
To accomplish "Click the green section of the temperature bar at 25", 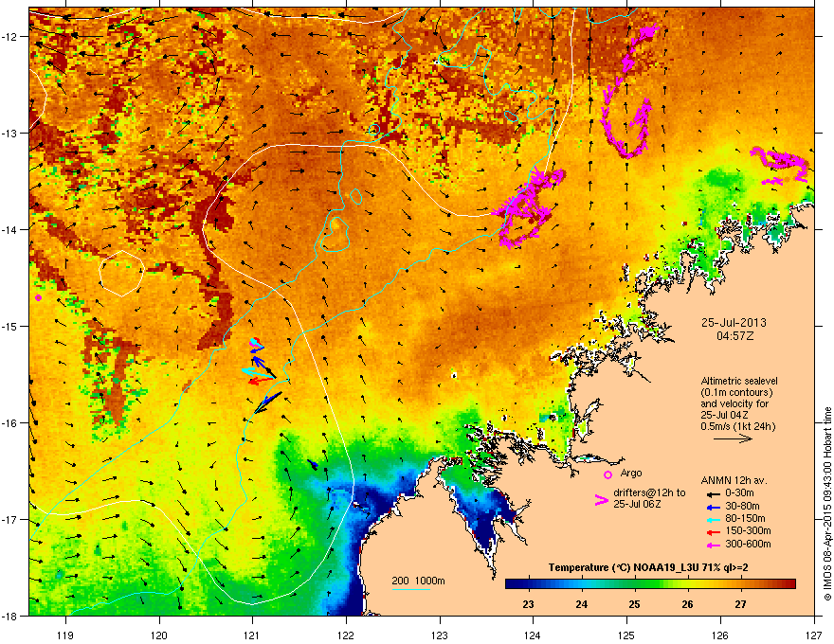I will [634, 584].
